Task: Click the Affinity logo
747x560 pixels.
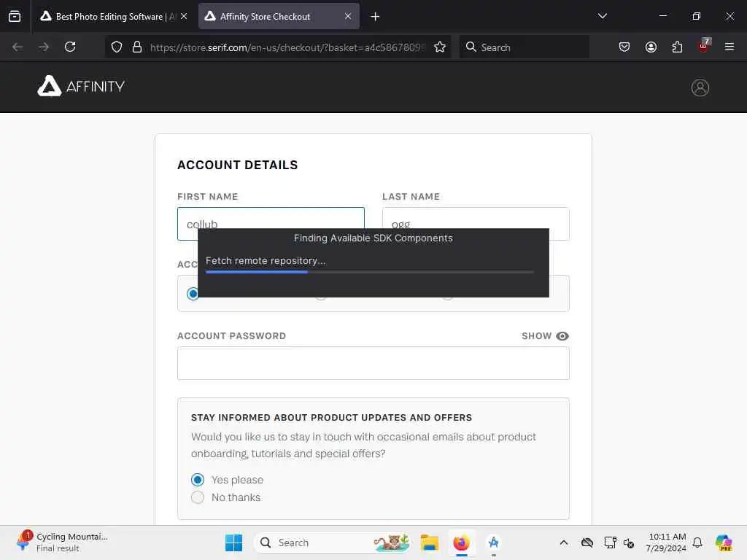Action: [81, 86]
